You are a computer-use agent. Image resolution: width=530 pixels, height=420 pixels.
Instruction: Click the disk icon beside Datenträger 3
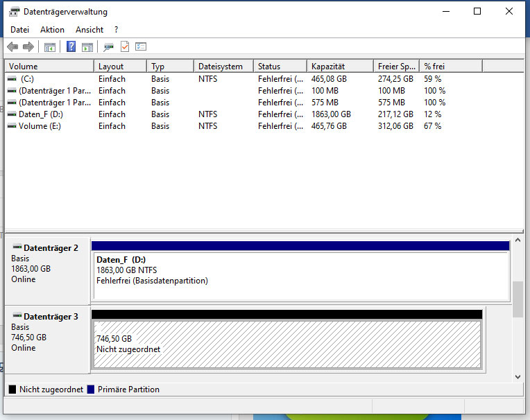click(17, 315)
